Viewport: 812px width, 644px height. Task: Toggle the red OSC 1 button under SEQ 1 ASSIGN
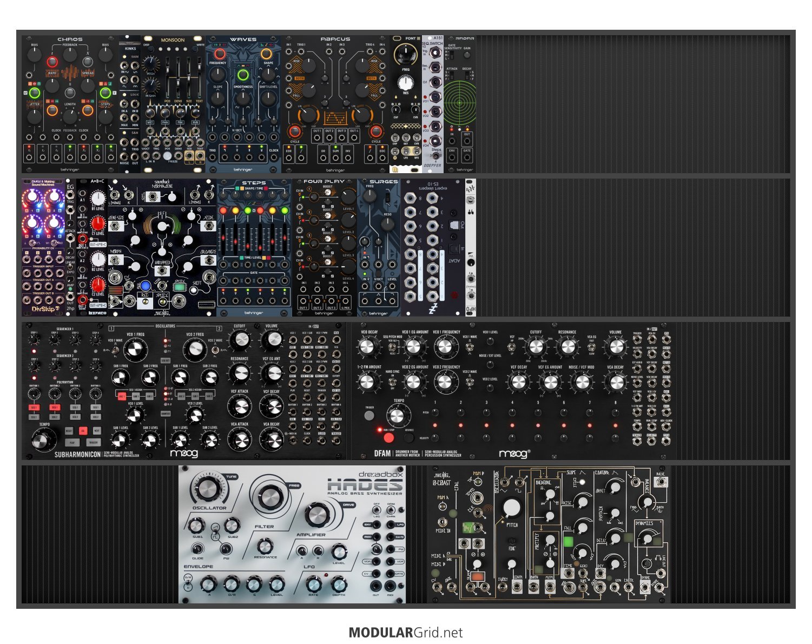(122, 396)
